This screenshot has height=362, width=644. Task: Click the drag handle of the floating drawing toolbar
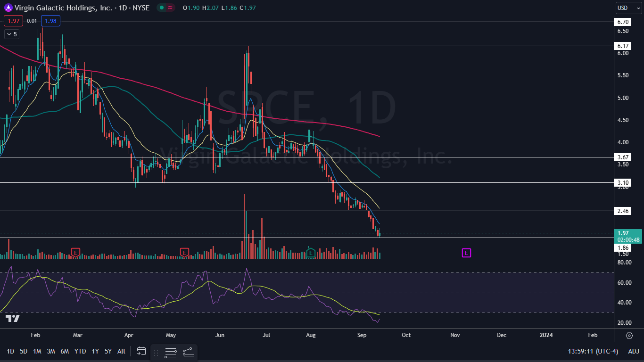(156, 353)
